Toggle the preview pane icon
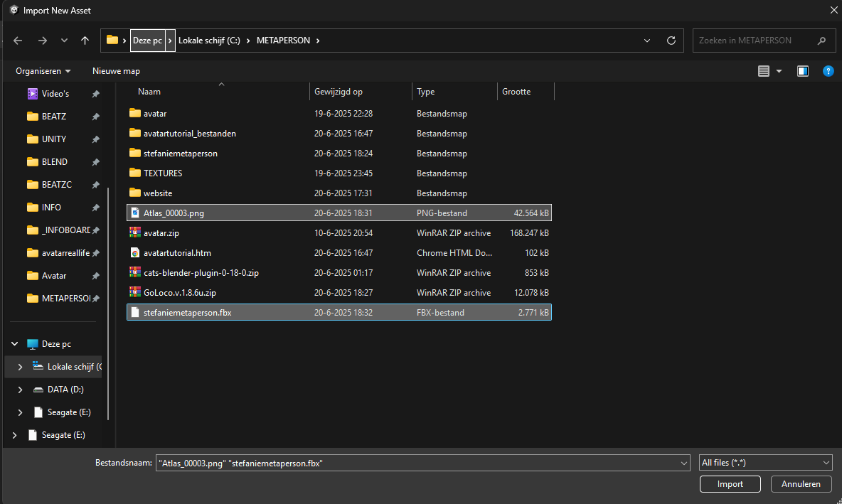The width and height of the screenshot is (842, 504). (802, 71)
